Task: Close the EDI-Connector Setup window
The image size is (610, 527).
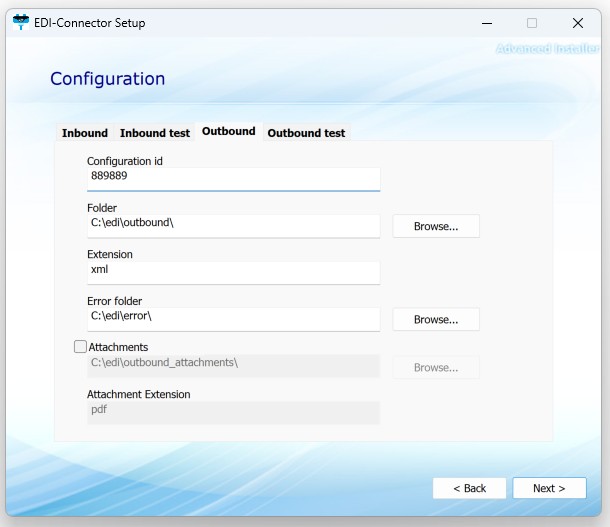Action: click(x=578, y=23)
